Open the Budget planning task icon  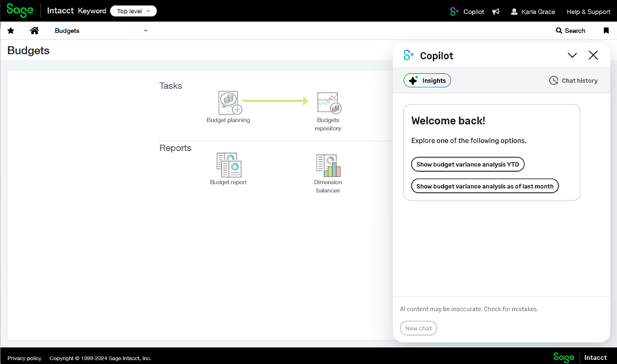229,104
